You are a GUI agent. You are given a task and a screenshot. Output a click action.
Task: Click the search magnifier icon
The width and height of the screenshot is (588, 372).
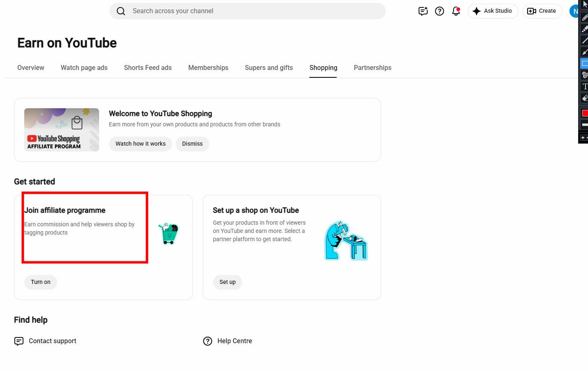point(121,11)
